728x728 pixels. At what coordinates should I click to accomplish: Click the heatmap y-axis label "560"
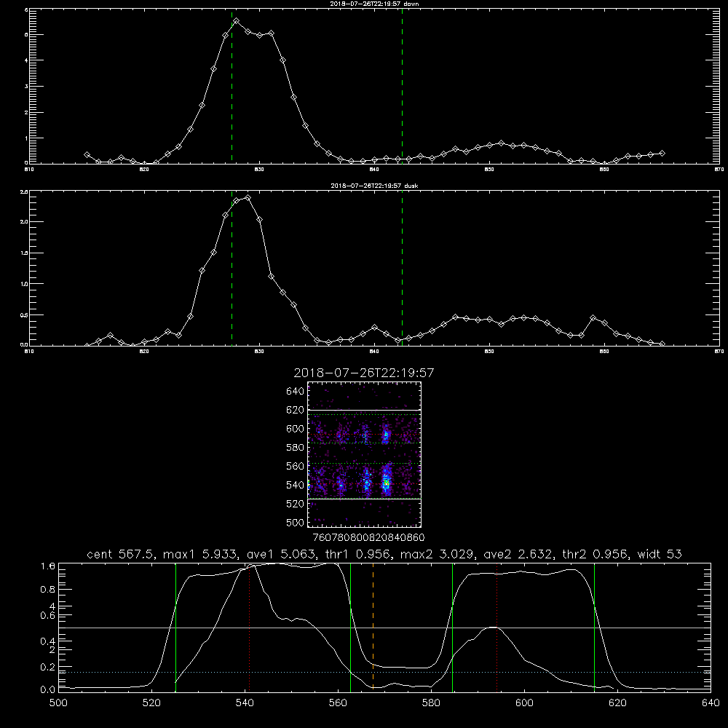coord(295,466)
